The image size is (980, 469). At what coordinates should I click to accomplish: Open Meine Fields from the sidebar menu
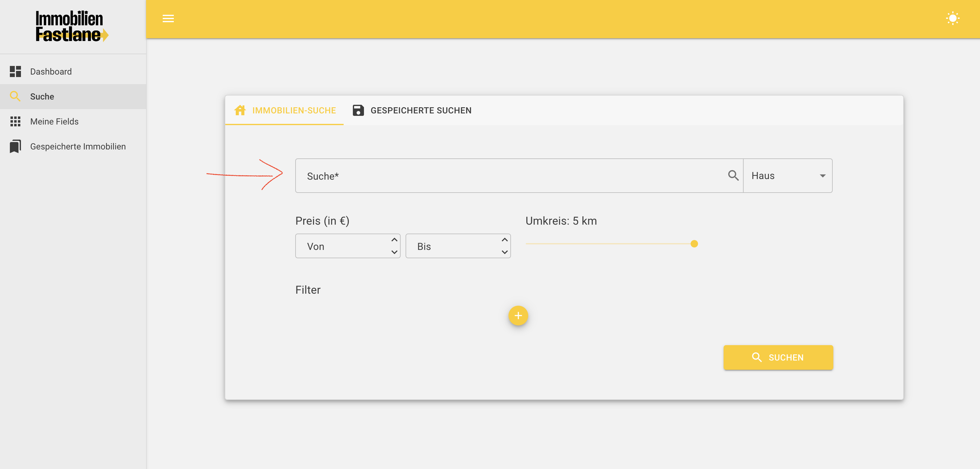tap(55, 121)
